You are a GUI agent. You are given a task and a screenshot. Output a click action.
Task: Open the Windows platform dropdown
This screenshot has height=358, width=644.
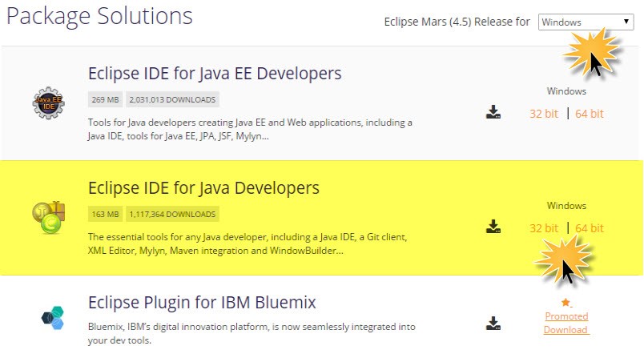(586, 22)
